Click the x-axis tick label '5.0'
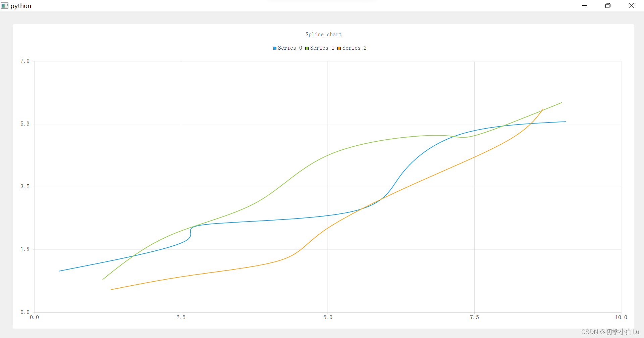644x338 pixels. (328, 317)
